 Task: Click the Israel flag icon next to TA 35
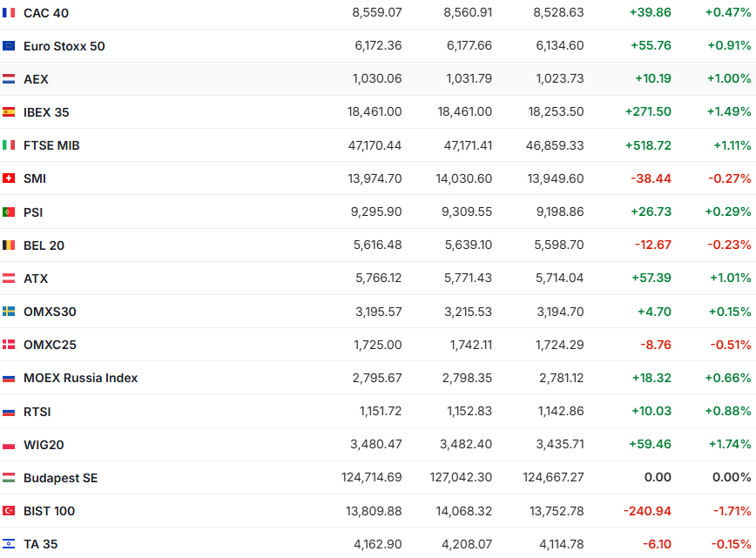pos(9,544)
